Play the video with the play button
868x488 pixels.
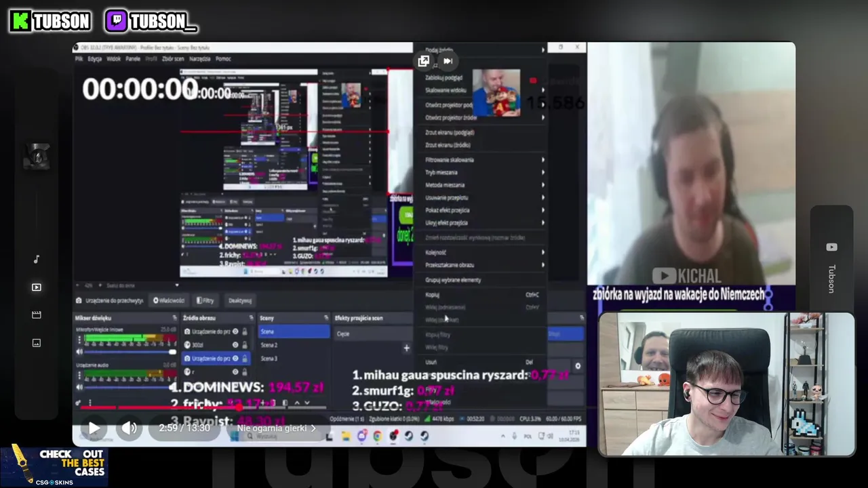click(x=94, y=428)
